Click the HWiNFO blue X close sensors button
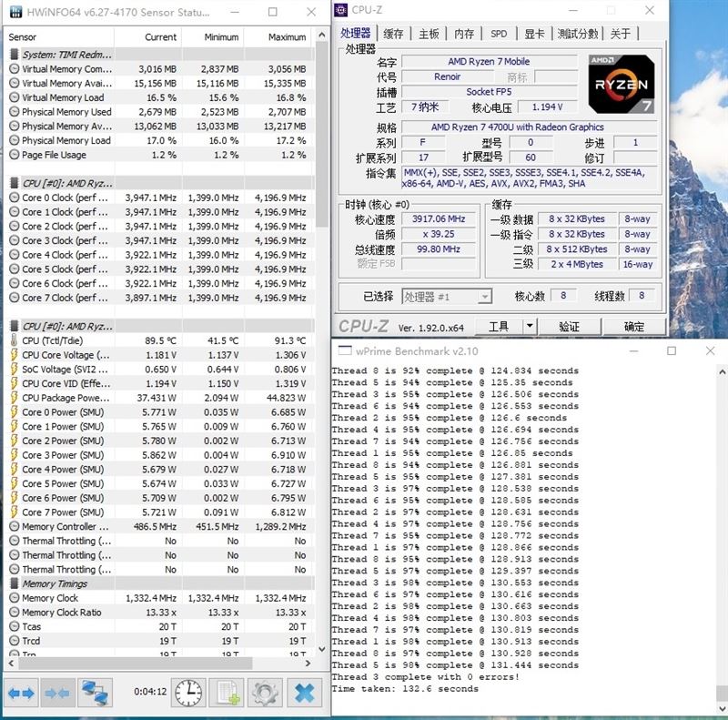728x720 pixels. coord(304,693)
